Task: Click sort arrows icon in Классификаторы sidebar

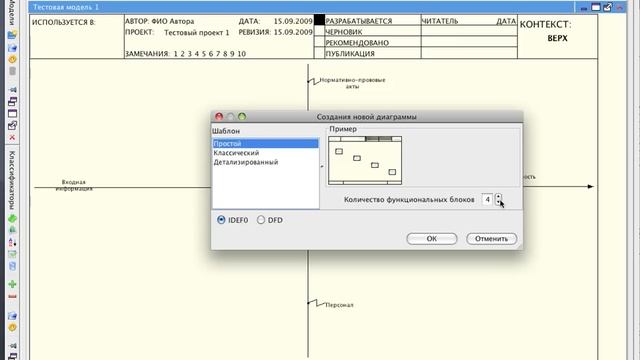Action: tap(12, 242)
